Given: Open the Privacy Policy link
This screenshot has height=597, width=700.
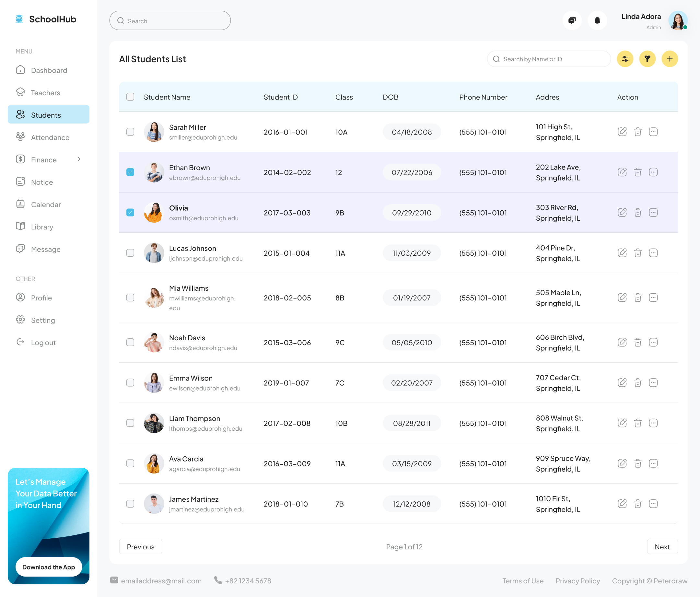Looking at the screenshot, I should [x=578, y=581].
